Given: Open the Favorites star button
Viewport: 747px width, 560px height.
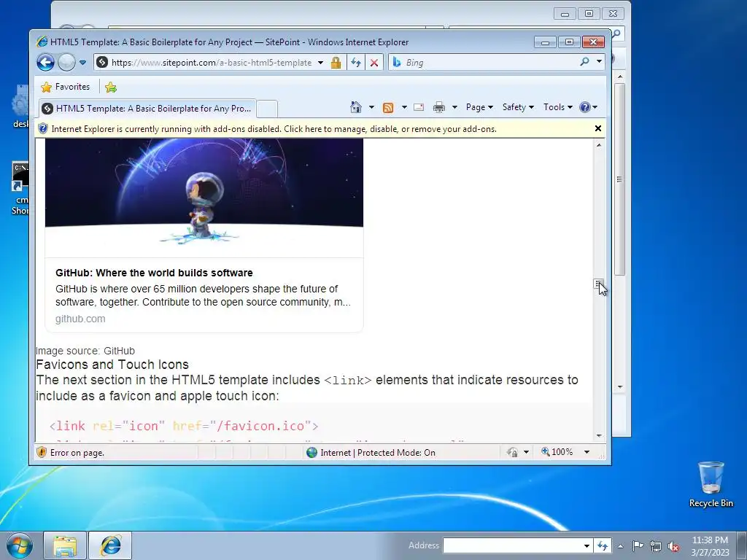Looking at the screenshot, I should (65, 87).
